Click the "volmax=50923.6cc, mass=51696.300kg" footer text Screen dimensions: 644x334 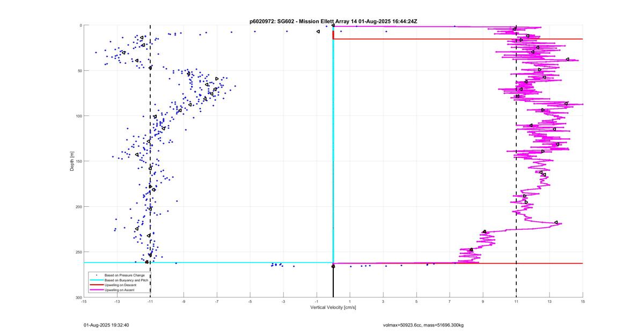[x=423, y=325]
